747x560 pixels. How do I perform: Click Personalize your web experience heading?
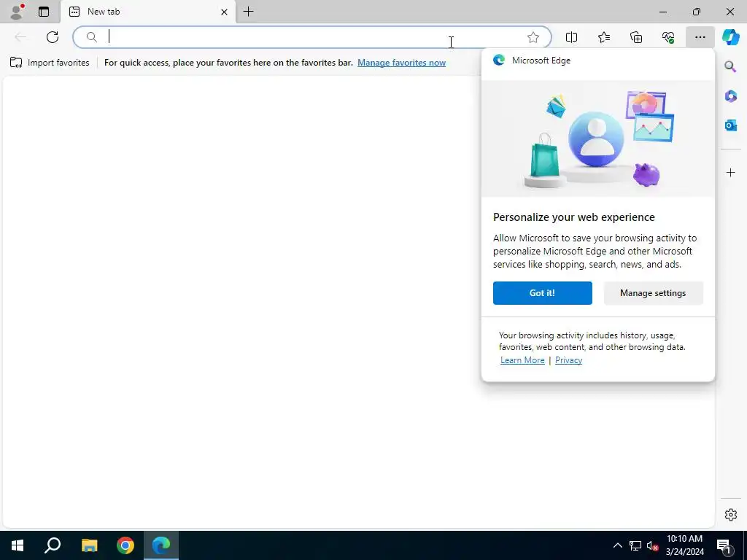point(573,217)
